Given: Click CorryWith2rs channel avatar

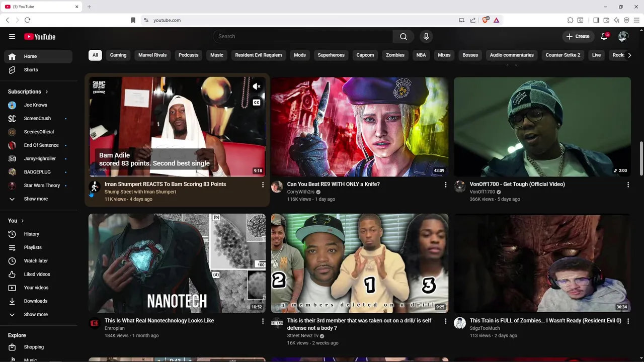Looking at the screenshot, I should coord(277,187).
